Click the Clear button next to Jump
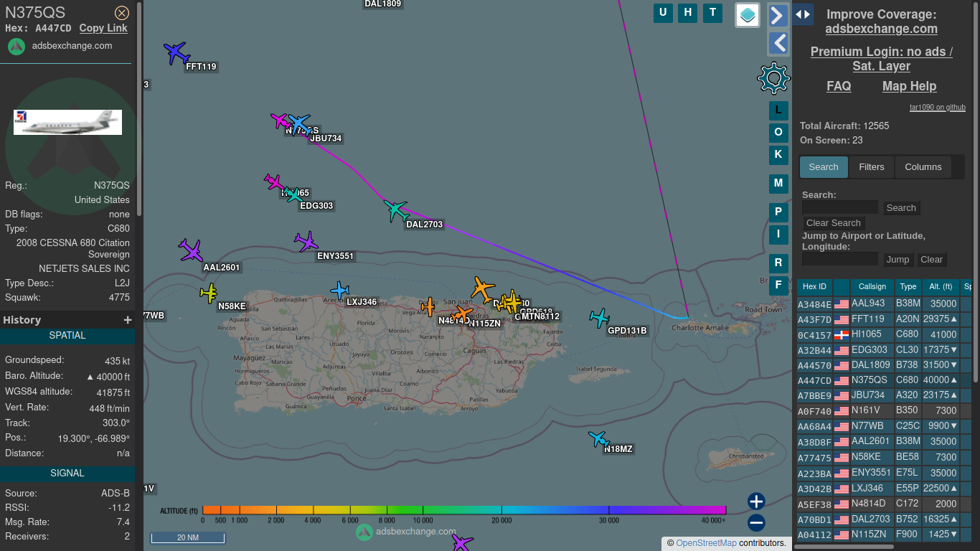Viewport: 980px width, 551px height. [931, 260]
